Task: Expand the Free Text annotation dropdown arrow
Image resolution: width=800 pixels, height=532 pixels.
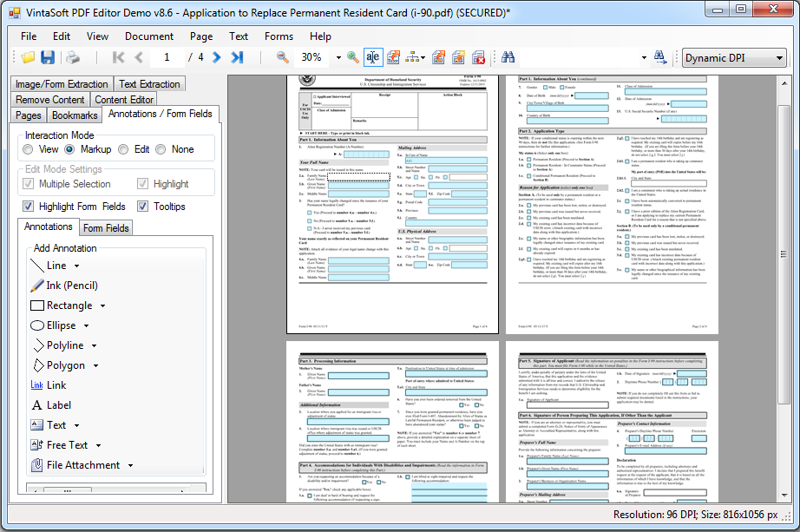Action: pyautogui.click(x=98, y=445)
